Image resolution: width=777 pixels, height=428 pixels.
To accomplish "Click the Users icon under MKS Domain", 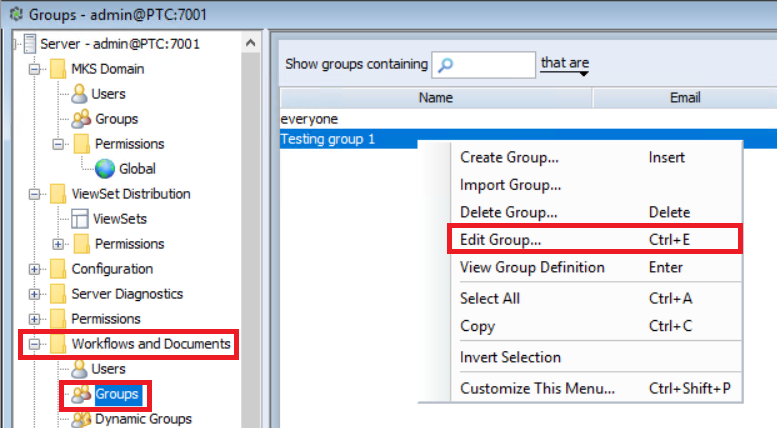I will click(x=80, y=94).
